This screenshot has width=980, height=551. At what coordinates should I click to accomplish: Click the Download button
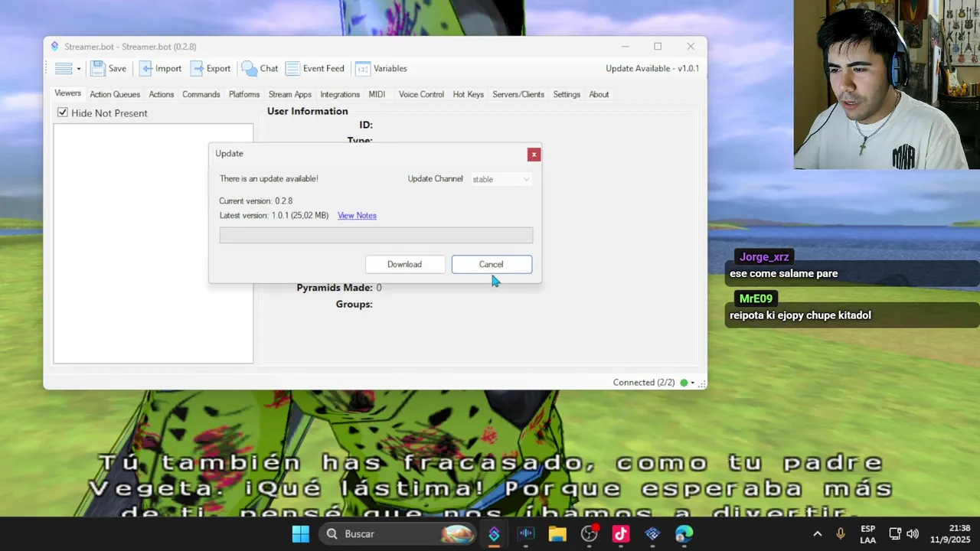point(404,264)
